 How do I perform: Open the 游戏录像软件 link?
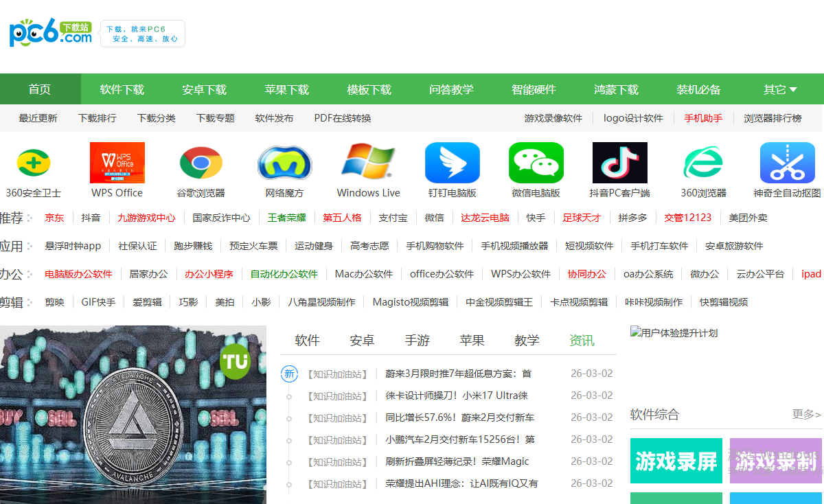[553, 118]
